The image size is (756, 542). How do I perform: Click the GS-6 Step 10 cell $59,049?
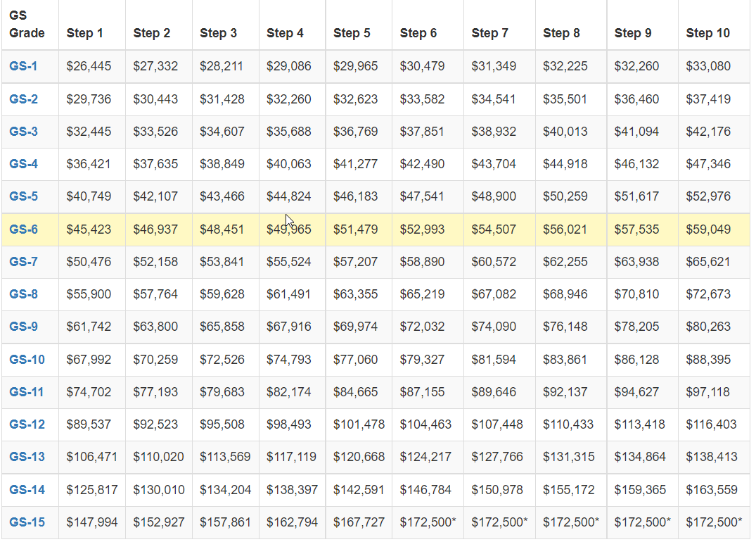tap(708, 229)
